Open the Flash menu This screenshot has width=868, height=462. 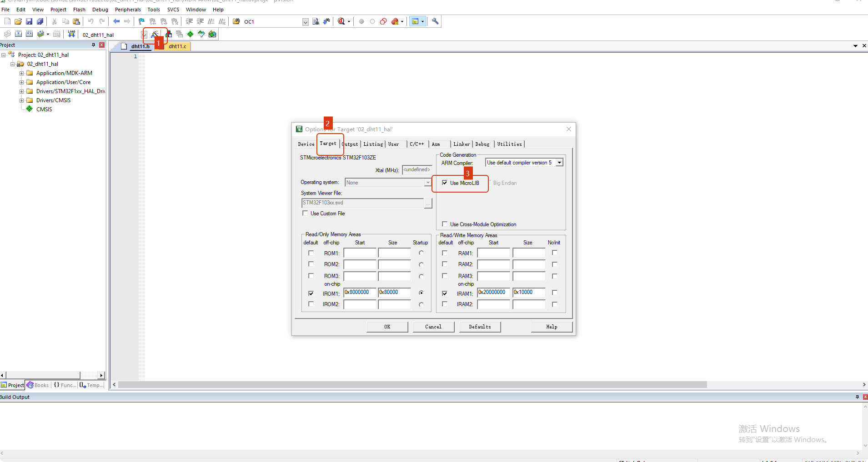click(x=79, y=10)
